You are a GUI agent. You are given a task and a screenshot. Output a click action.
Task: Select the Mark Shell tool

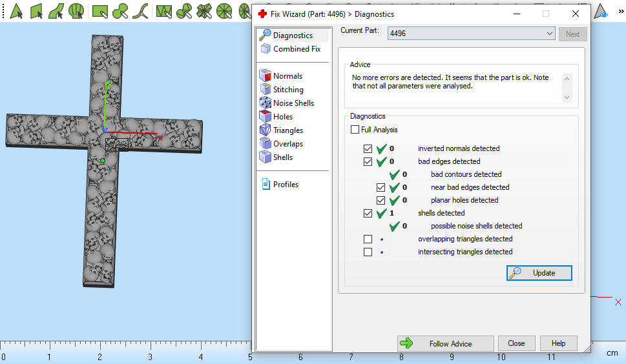76,11
